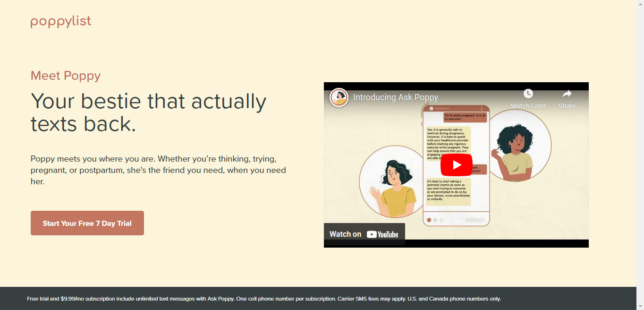Play the Introducing Ask Poppy video

pyautogui.click(x=456, y=165)
